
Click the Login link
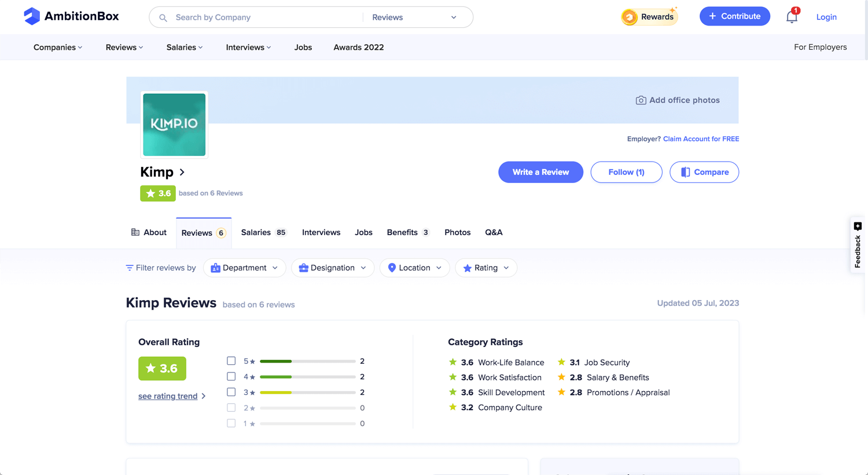[x=826, y=17]
